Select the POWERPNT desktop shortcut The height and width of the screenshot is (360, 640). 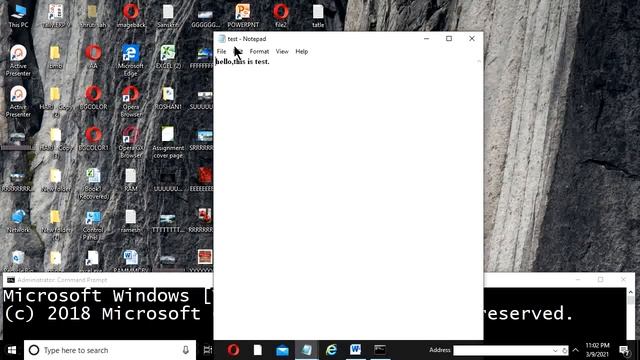pos(243,16)
